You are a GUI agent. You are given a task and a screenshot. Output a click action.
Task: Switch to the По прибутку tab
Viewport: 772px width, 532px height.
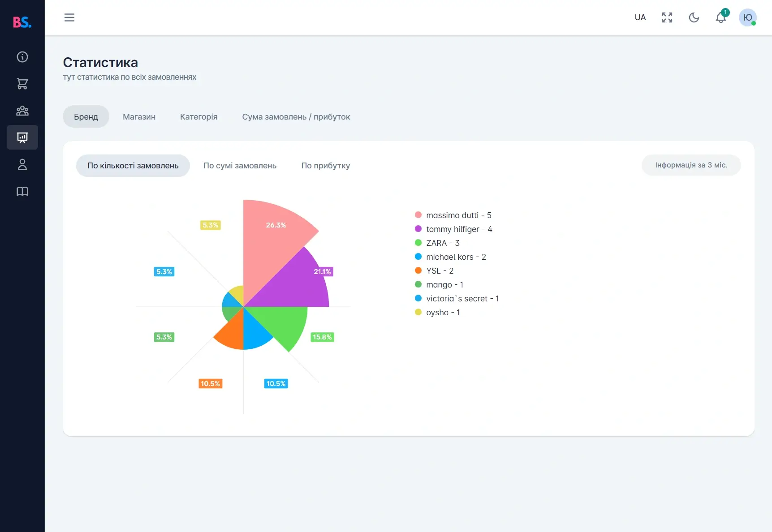(325, 166)
